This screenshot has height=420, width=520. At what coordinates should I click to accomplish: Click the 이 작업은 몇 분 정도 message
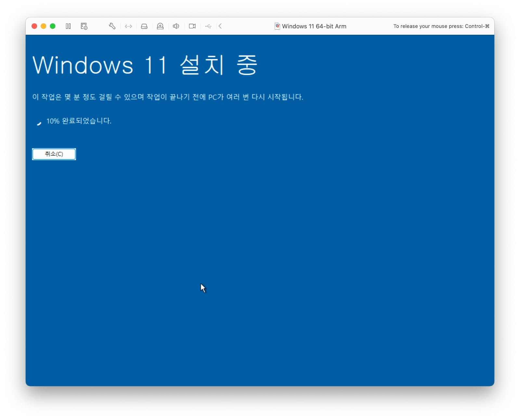(168, 97)
